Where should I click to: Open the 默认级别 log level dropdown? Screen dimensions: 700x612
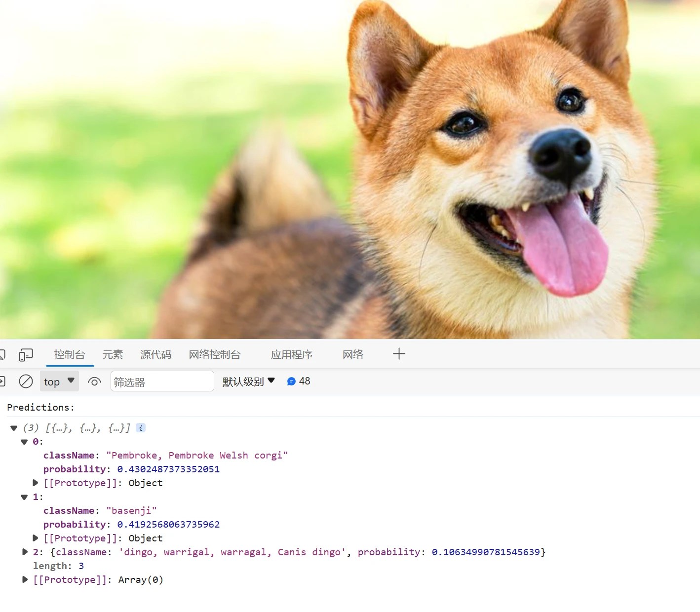click(249, 381)
